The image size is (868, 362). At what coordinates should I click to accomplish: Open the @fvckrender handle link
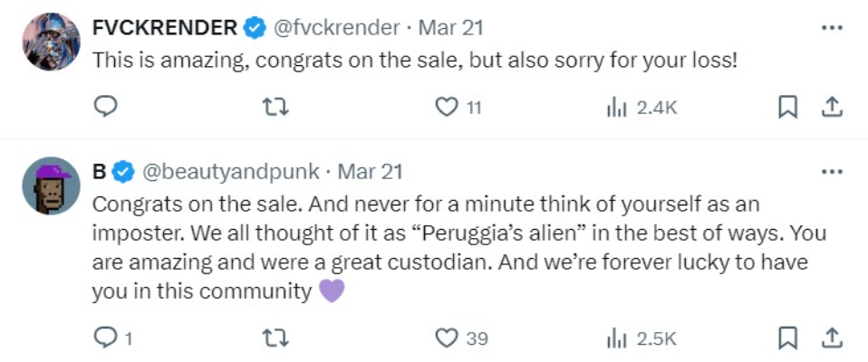(335, 28)
